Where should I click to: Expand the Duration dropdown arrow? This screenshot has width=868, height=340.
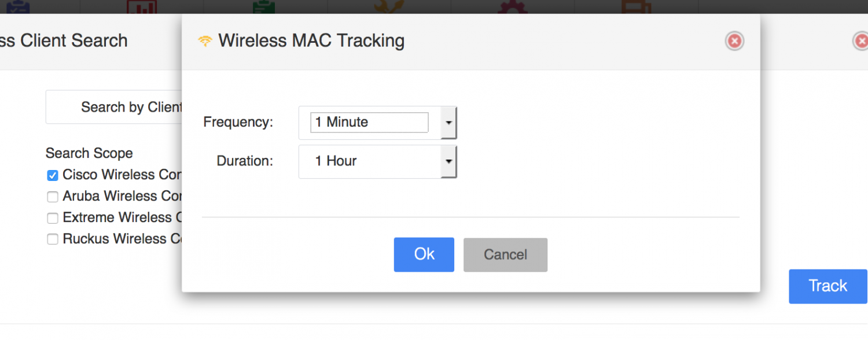(x=449, y=161)
